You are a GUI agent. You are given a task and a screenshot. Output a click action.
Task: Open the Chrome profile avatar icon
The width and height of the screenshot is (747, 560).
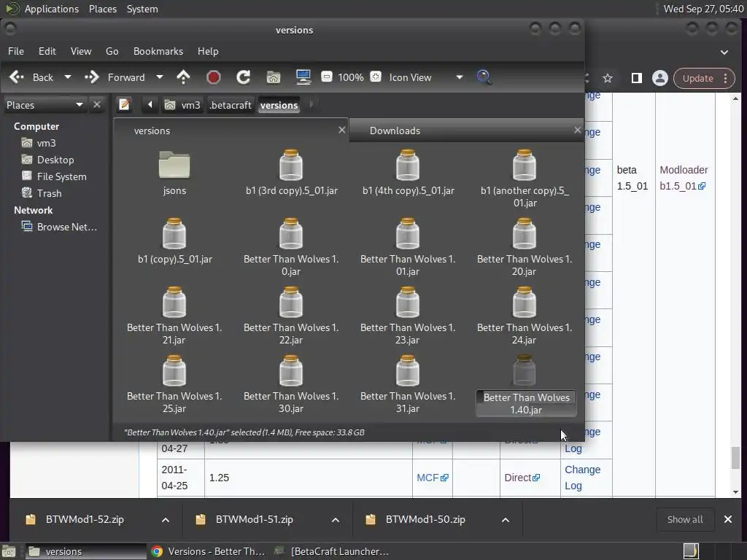pyautogui.click(x=659, y=78)
